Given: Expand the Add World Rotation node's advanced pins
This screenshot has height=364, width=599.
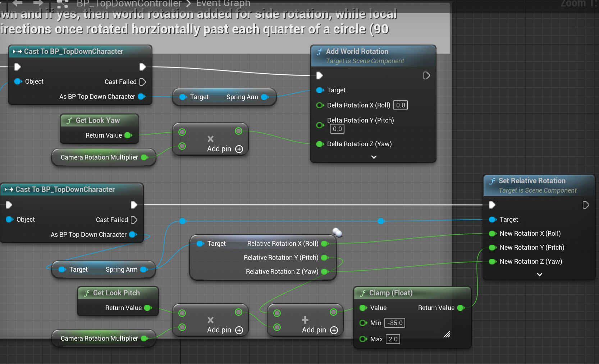Looking at the screenshot, I should coord(374,157).
